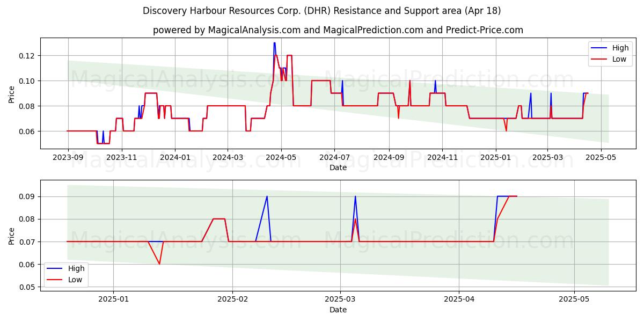Click bottom chart x-axis label '2025-03'
The image size is (644, 322).
[x=340, y=300]
